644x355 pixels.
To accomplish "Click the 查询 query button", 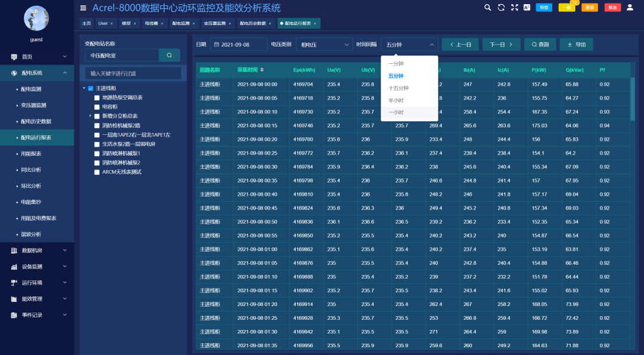I will [x=540, y=44].
